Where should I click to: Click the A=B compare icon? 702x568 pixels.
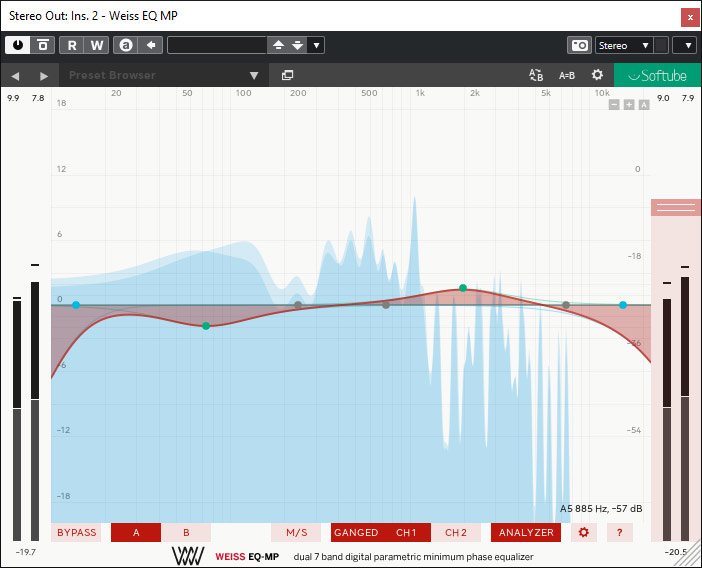pyautogui.click(x=567, y=75)
